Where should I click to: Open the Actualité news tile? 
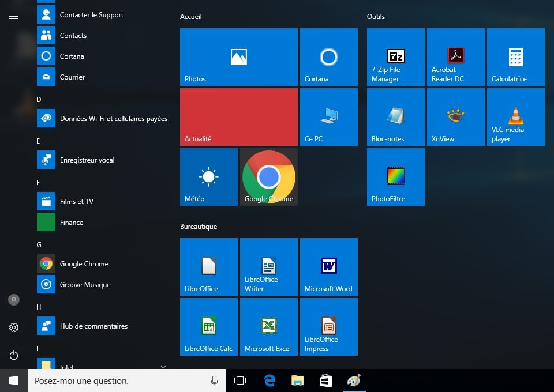[239, 117]
